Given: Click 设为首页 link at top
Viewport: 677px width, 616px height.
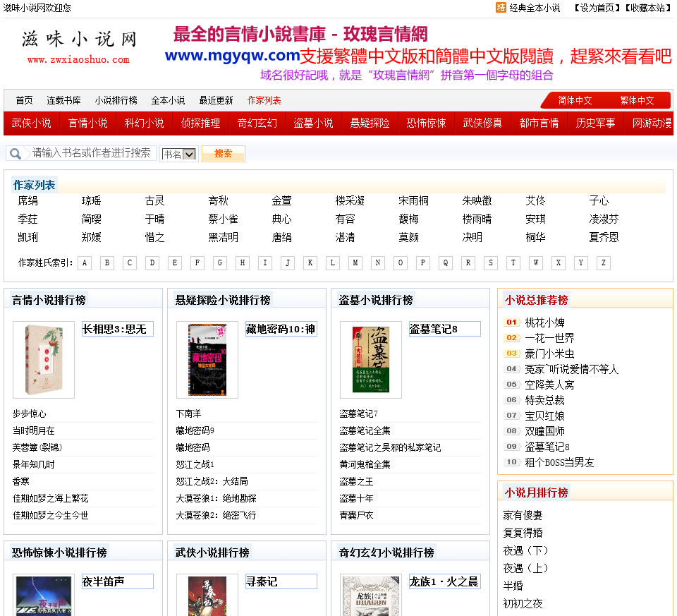Looking at the screenshot, I should 597,8.
